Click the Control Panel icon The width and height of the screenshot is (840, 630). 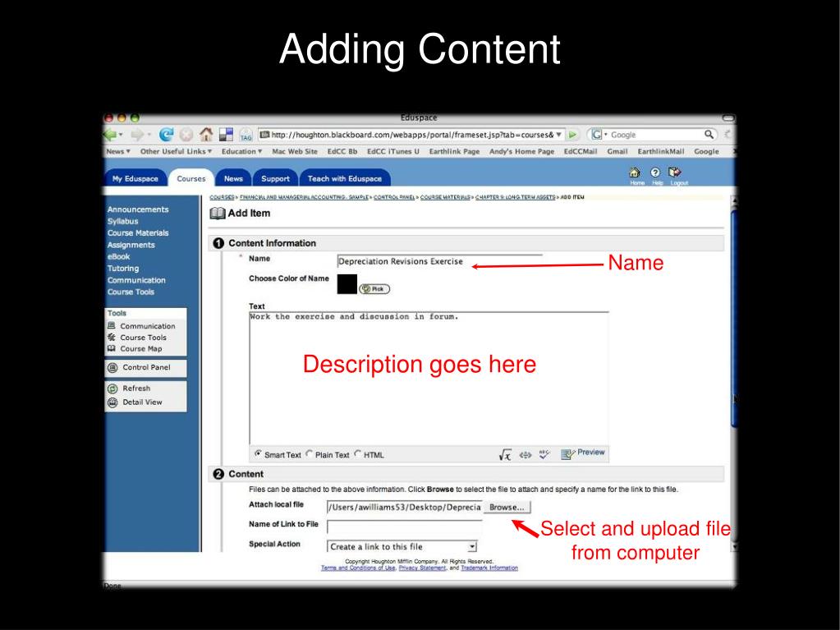click(x=112, y=367)
